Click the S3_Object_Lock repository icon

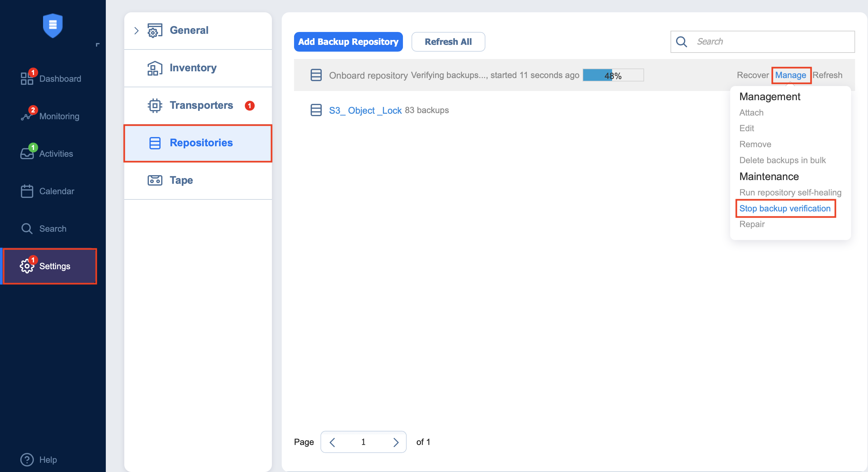tap(316, 110)
